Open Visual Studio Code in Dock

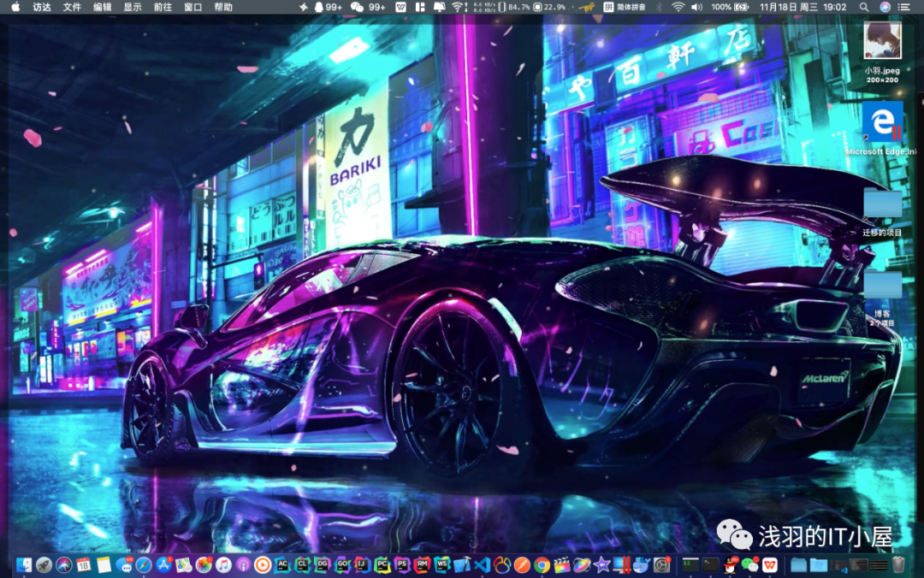(482, 565)
